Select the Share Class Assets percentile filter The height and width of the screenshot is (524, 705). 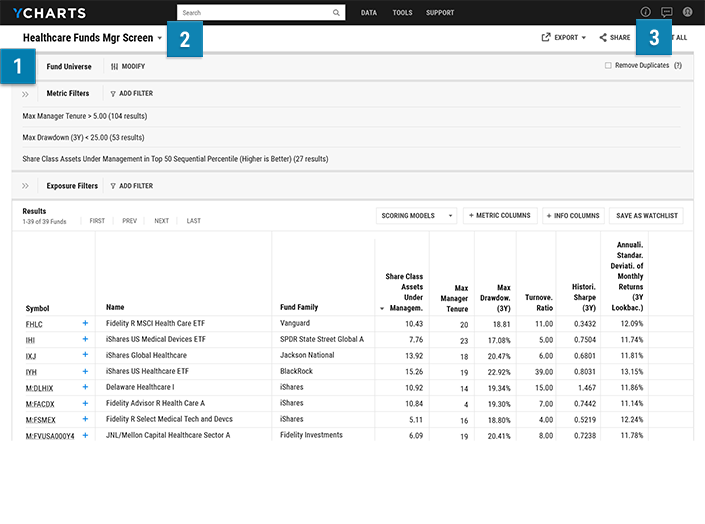coord(175,159)
